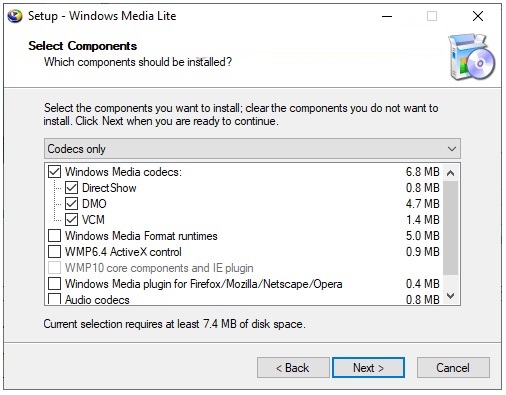This screenshot has width=506, height=395.
Task: Go back to previous setup page
Action: 293,368
